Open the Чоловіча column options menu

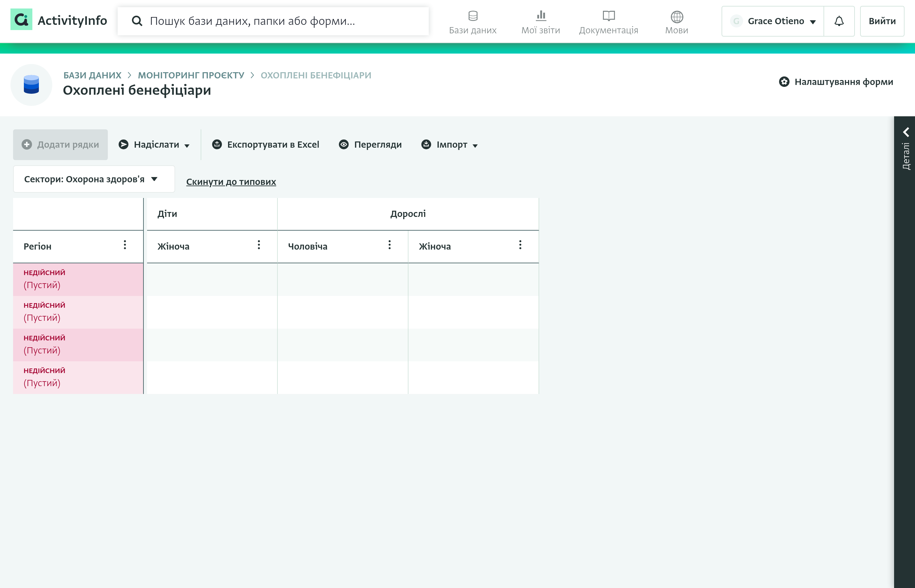389,245
